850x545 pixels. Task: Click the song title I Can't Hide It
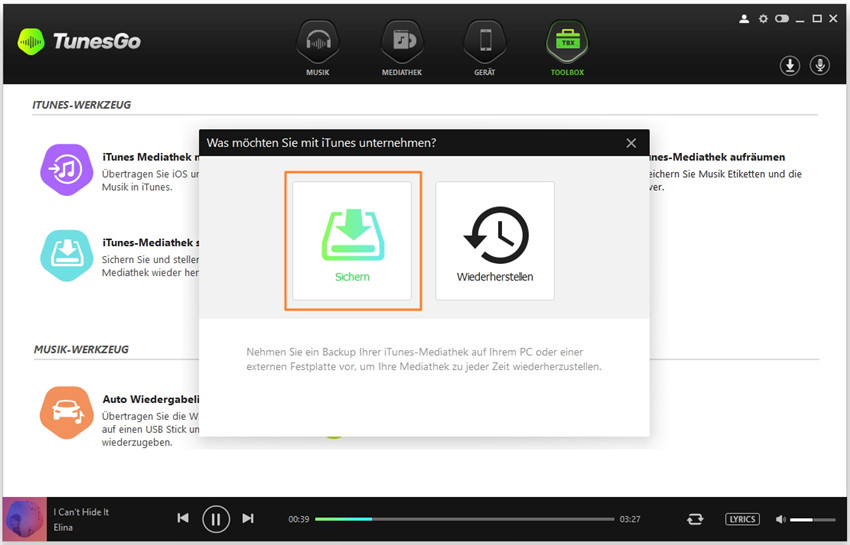81,512
